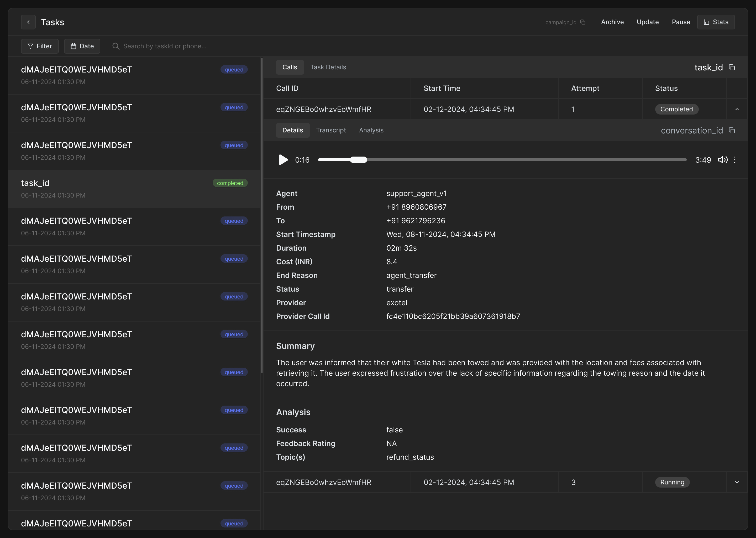The width and height of the screenshot is (756, 538).
Task: Click the back arrow beside Tasks
Action: coord(28,22)
